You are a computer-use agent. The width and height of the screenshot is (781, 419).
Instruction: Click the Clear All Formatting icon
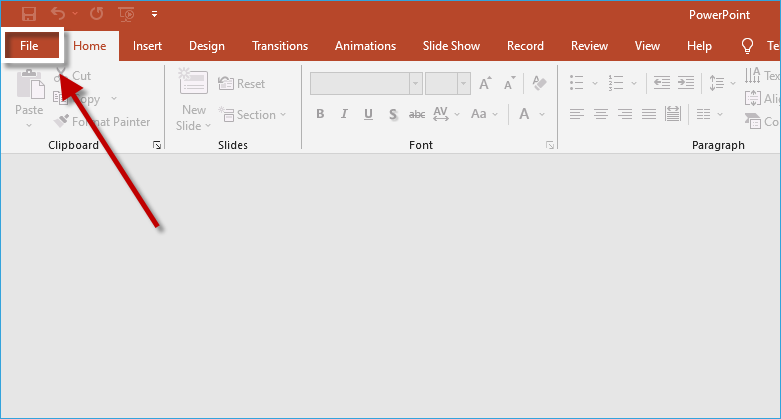pyautogui.click(x=539, y=83)
